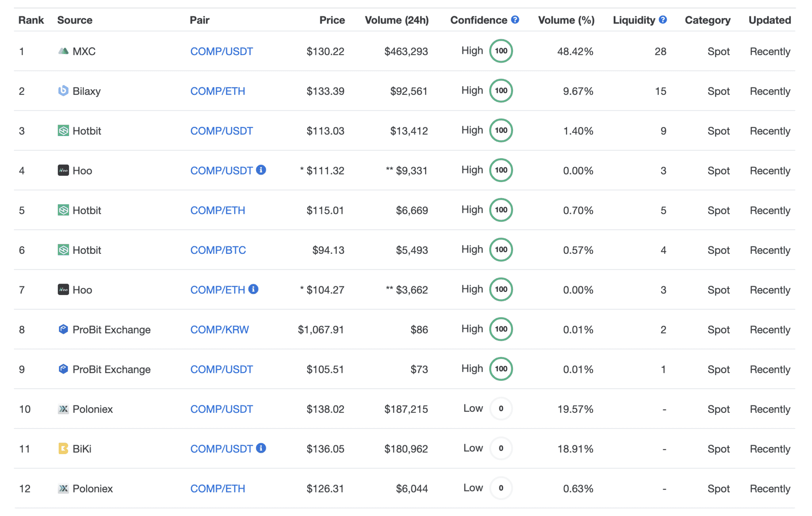Click confidence 100 badge in ProBit COMP/KRW row

pos(501,329)
